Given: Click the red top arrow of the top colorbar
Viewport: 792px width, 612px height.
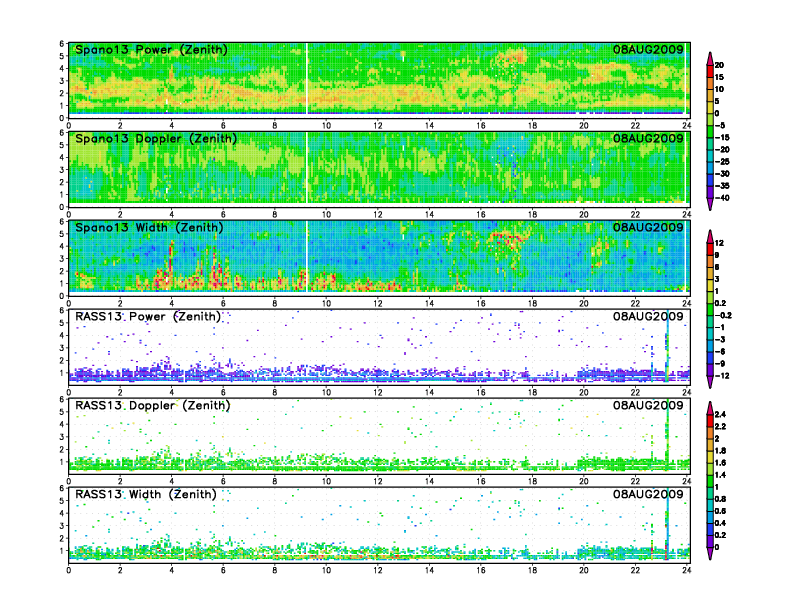Looking at the screenshot, I should click(710, 57).
